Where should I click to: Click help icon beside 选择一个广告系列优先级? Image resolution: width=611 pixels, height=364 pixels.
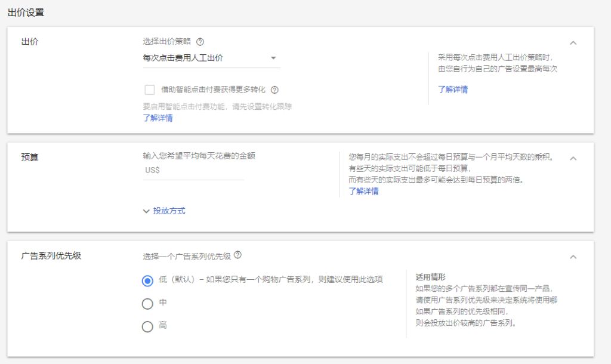point(238,255)
